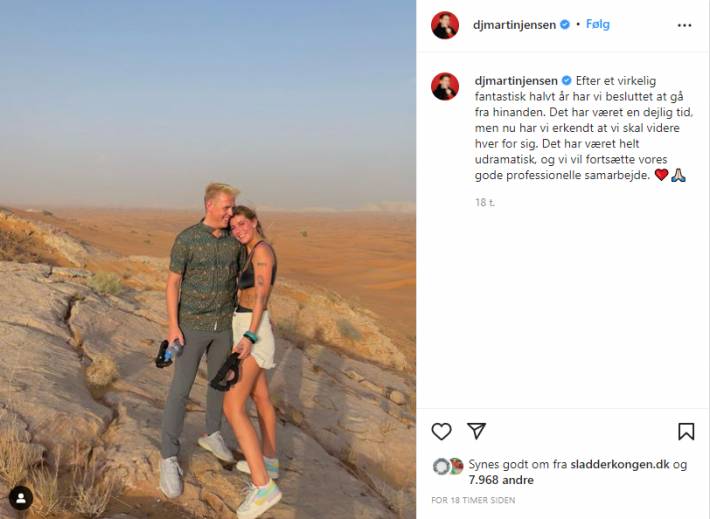Open djmartinjensen username in header
The image size is (710, 519).
tap(514, 25)
